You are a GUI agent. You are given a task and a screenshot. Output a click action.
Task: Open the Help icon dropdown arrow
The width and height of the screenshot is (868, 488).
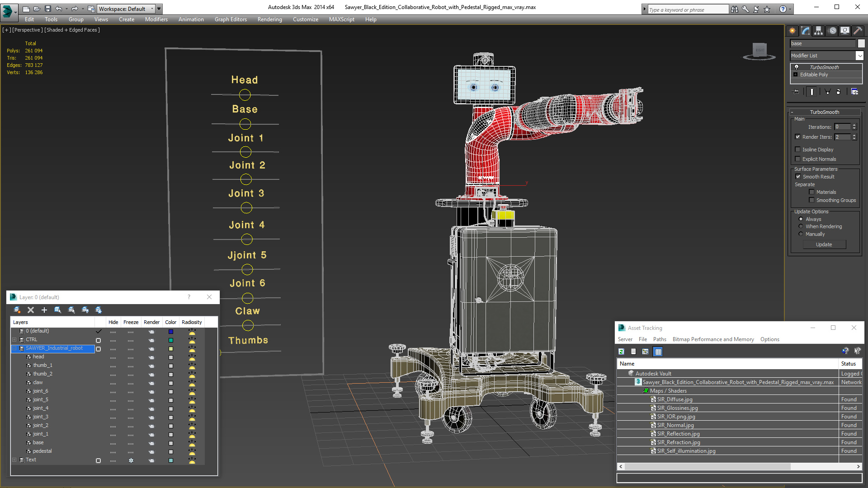[790, 9]
